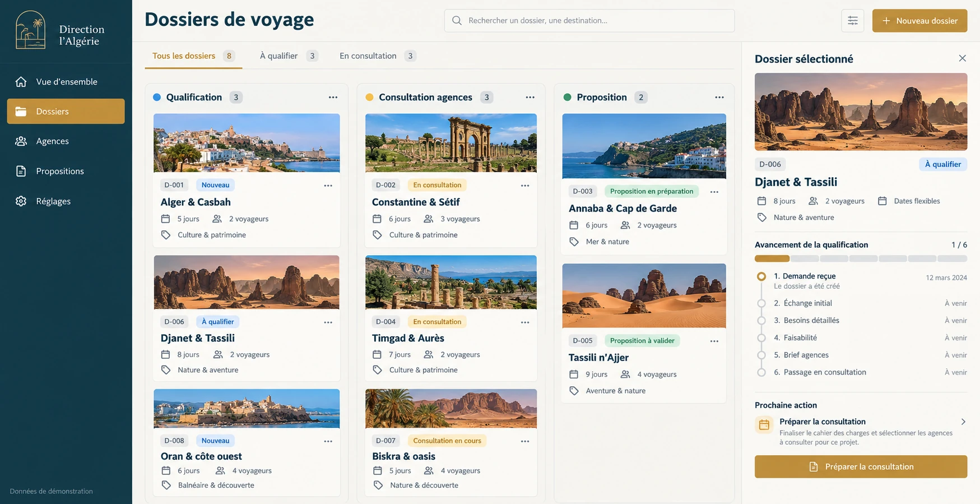Select step marker for Demande reçue
Viewport: 980px width, 504px height.
pyautogui.click(x=761, y=276)
